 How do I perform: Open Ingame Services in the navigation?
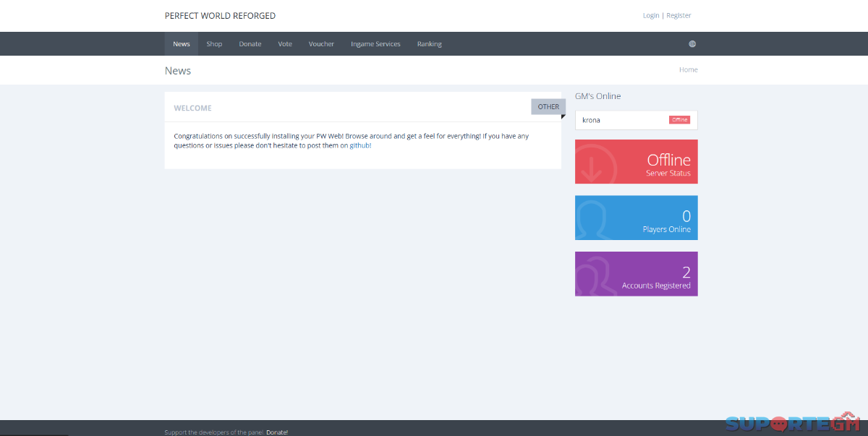(x=375, y=44)
